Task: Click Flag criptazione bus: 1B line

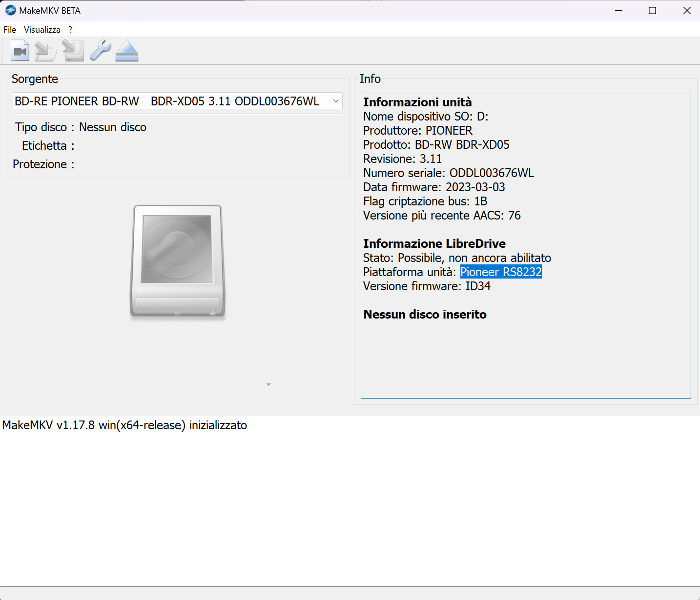Action: pyautogui.click(x=425, y=201)
